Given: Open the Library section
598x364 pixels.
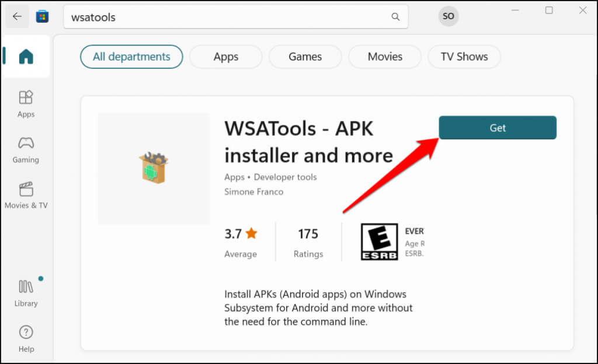Looking at the screenshot, I should point(26,293).
